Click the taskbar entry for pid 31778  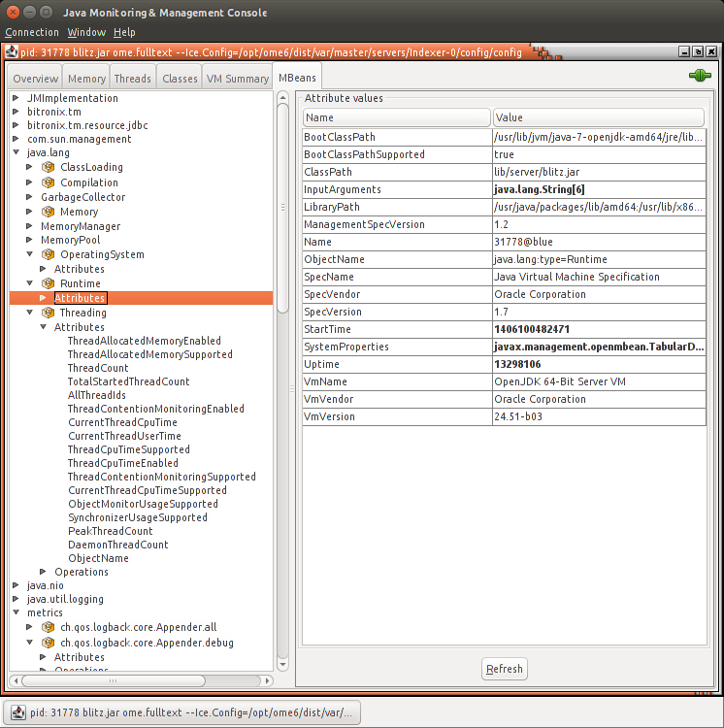point(182,713)
